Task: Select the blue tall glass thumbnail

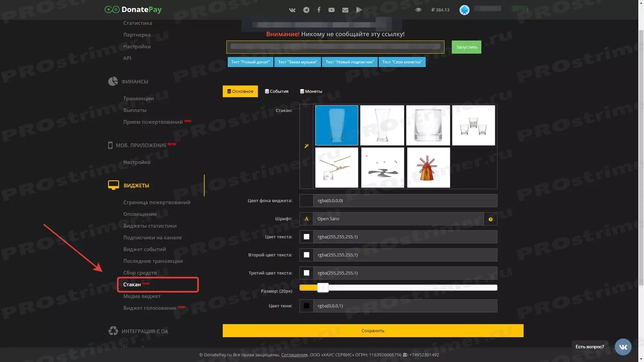Action: tap(336, 125)
